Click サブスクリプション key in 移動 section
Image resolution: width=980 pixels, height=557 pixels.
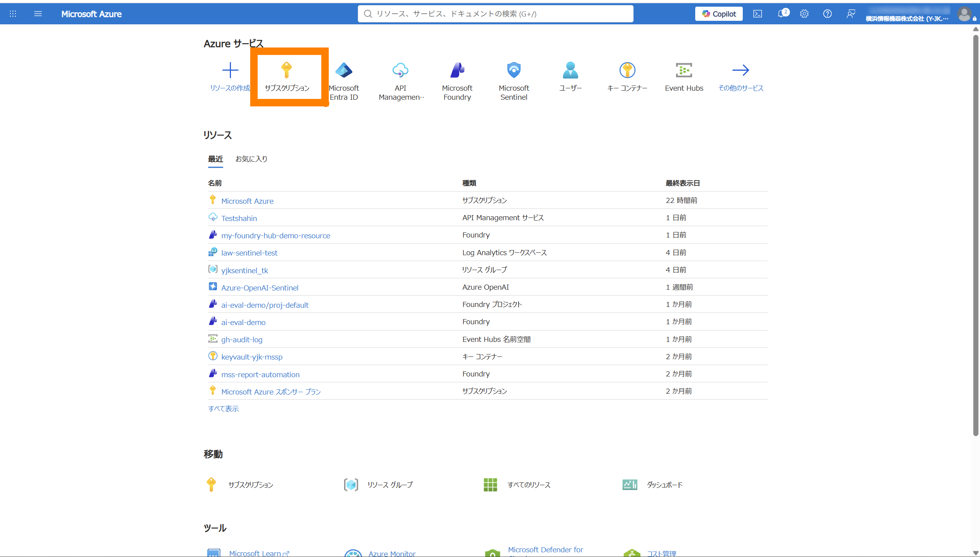[x=211, y=485]
